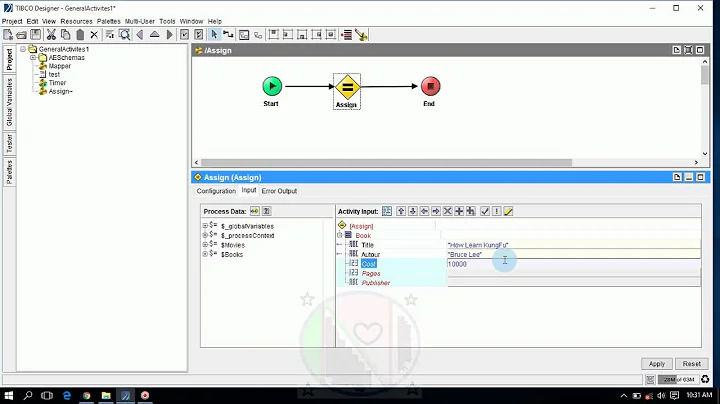Expand the $_processContext node
Screen dimensions: 720x404
point(205,235)
